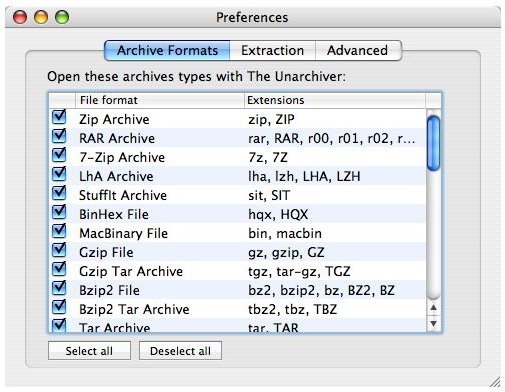Switch to the Archive Formats tab
Viewport: 505px width, 392px height.
[x=167, y=51]
